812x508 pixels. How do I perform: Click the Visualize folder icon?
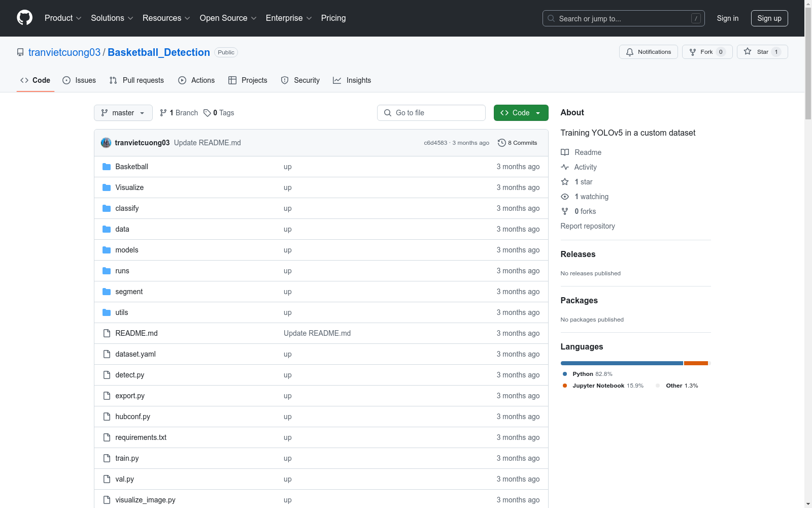pos(107,187)
